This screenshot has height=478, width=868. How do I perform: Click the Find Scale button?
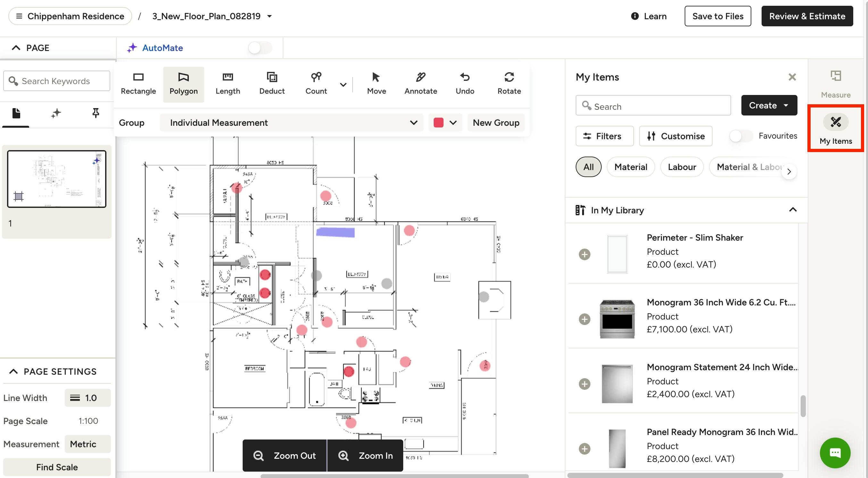click(x=57, y=467)
